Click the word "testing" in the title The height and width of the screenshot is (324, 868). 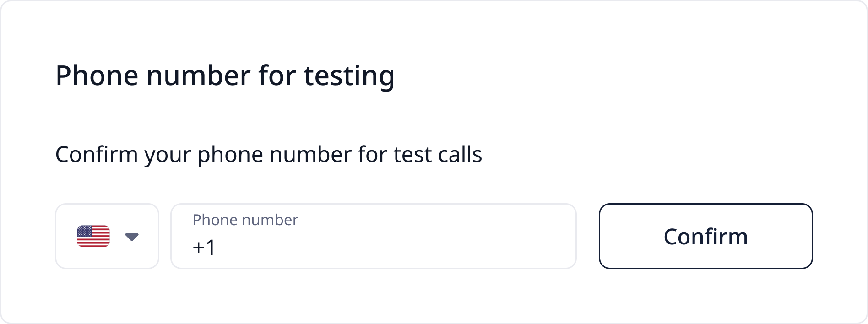[349, 76]
